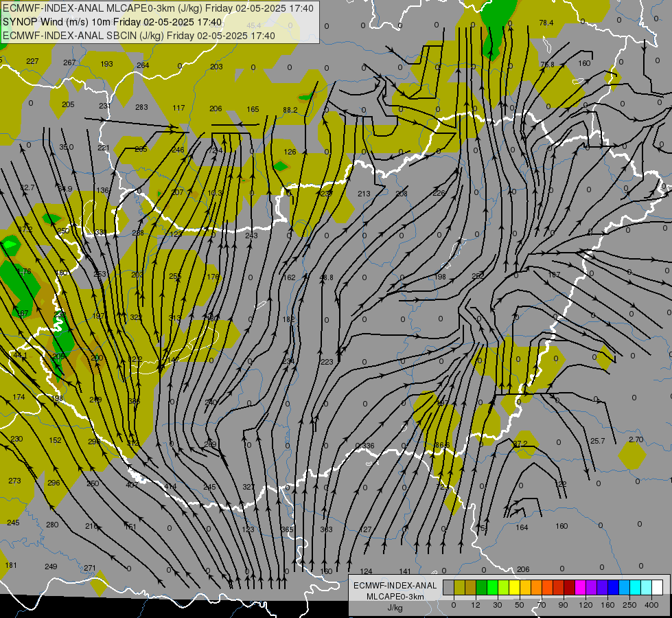Click the legend tick label '90'
Image resolution: width=672 pixels, height=618 pixels.
click(x=563, y=605)
